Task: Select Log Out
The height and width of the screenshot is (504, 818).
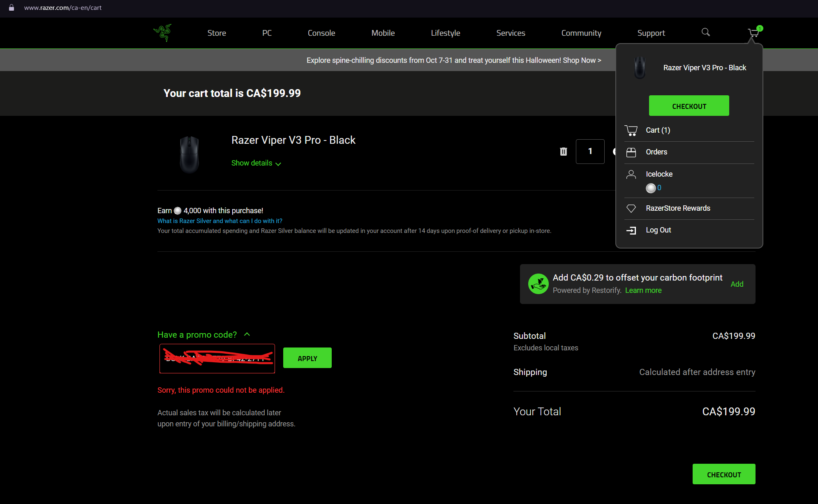Action: [658, 230]
